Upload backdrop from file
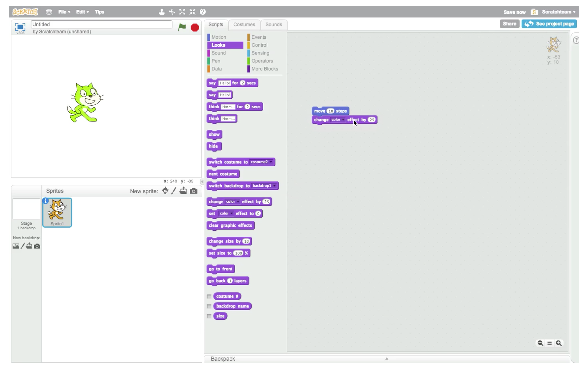This screenshot has width=587, height=373. pos(29,246)
